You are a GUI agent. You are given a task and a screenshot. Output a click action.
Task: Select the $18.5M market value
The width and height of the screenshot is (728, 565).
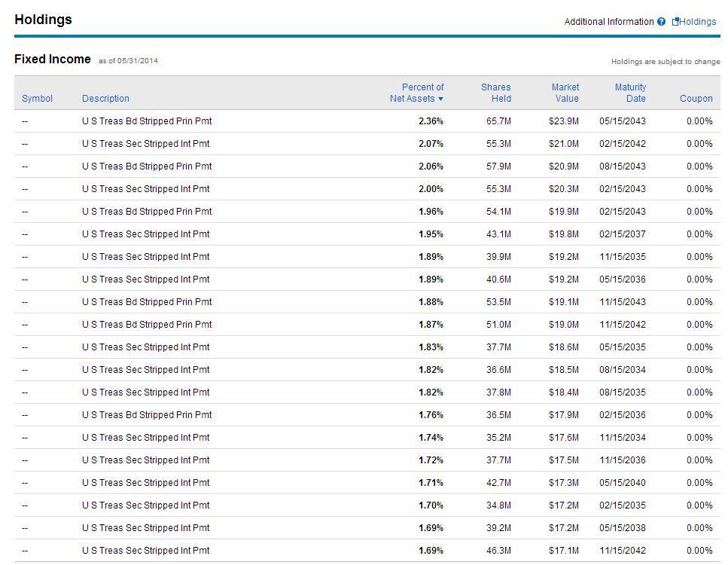(564, 370)
